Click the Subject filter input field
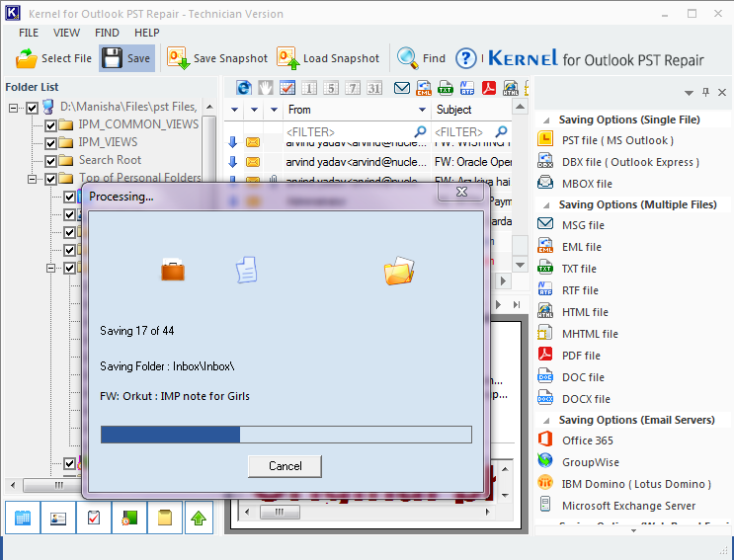The image size is (734, 560). point(471,132)
